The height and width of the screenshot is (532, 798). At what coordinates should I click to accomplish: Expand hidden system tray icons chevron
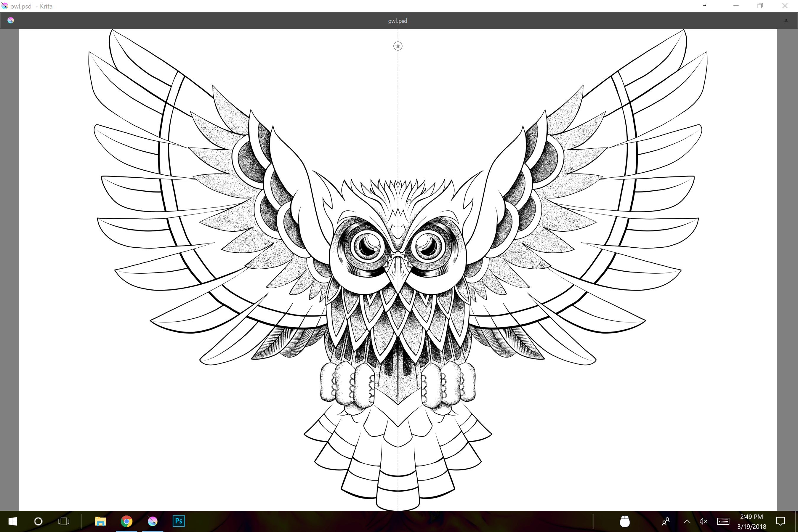pyautogui.click(x=687, y=521)
